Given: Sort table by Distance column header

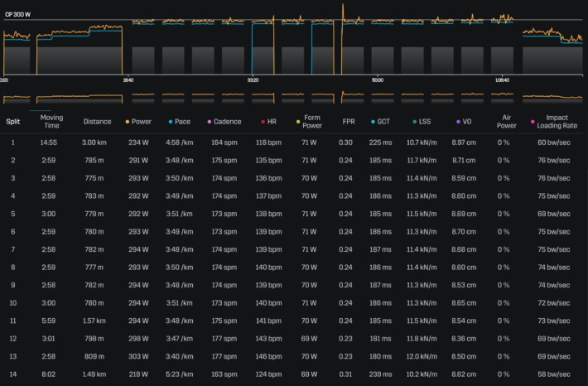Looking at the screenshot, I should click(97, 122).
